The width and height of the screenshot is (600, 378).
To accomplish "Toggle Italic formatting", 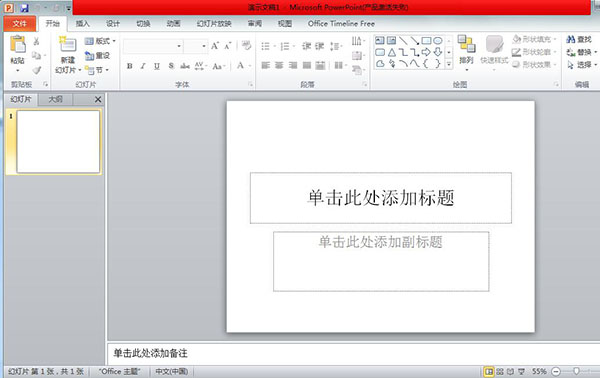I will click(143, 66).
